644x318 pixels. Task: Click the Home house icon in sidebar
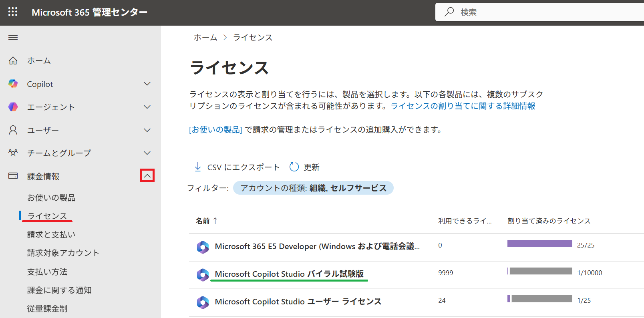coord(13,60)
